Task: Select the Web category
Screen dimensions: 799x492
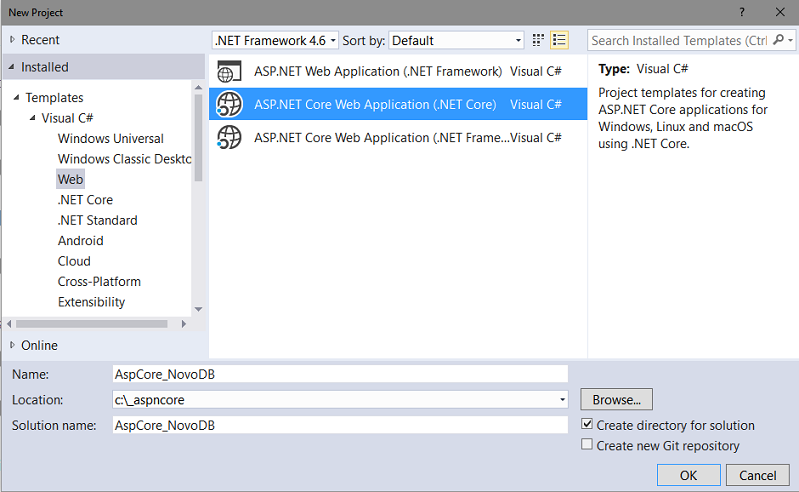Action: 70,179
